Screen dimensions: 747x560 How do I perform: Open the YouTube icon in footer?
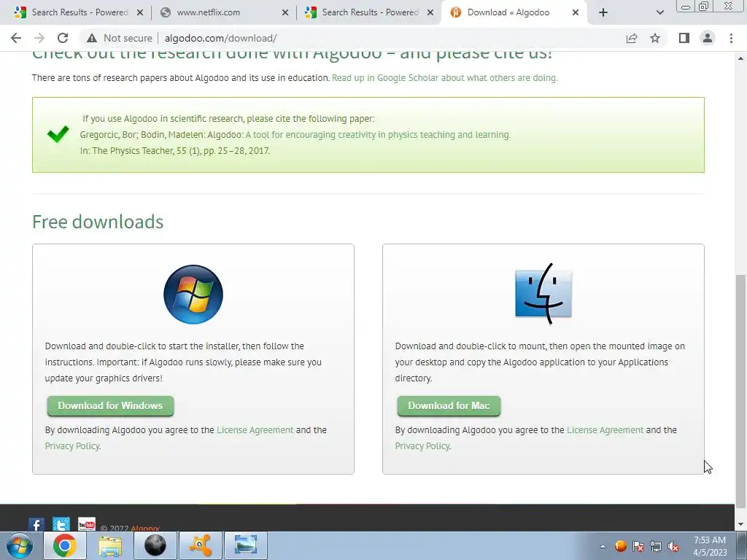[x=86, y=524]
